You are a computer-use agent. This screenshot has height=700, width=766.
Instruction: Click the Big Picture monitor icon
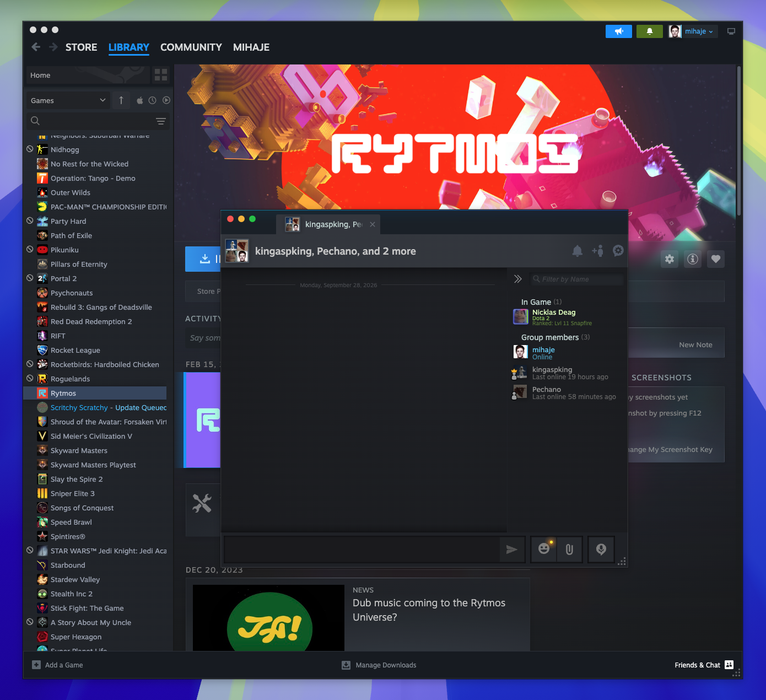pyautogui.click(x=731, y=31)
